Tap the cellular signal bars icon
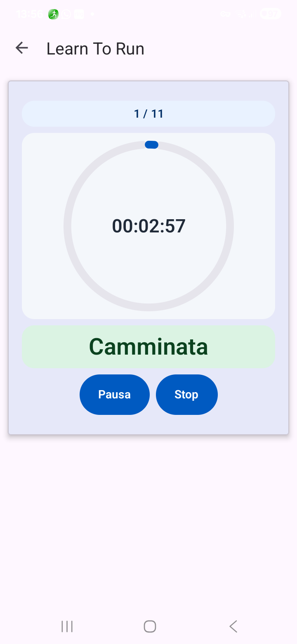297x644 pixels. 252,14
